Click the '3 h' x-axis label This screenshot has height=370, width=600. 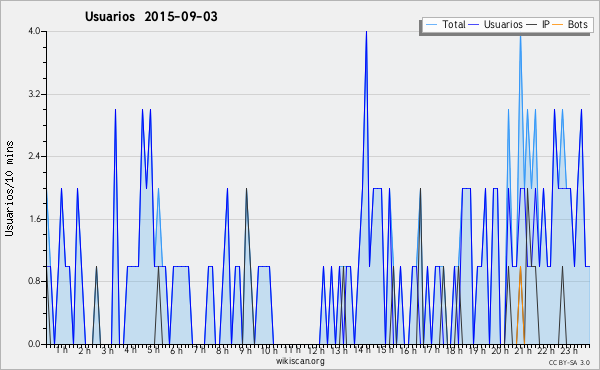(108, 350)
